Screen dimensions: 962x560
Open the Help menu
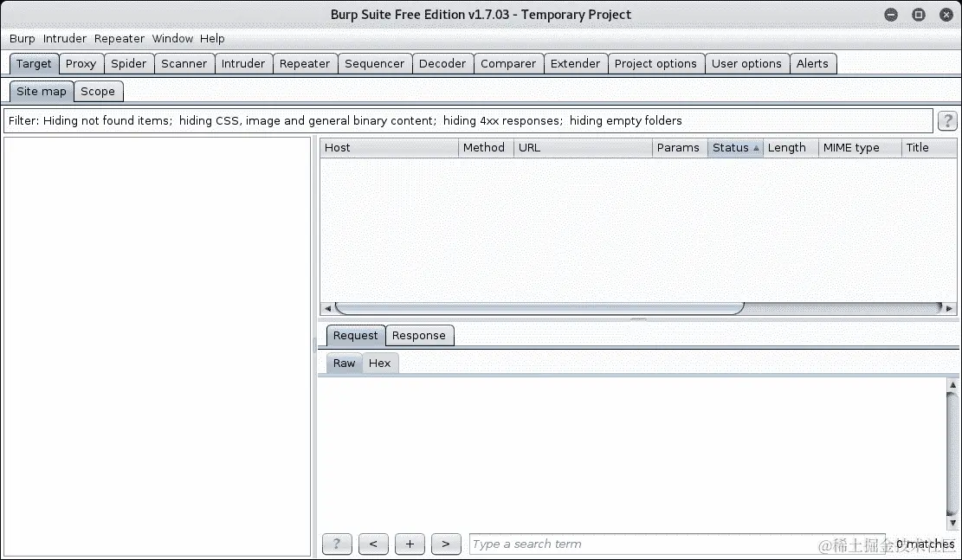(212, 39)
